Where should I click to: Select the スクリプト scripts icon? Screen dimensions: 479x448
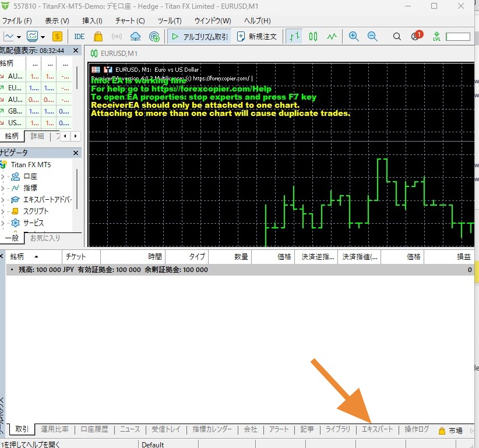[15, 211]
